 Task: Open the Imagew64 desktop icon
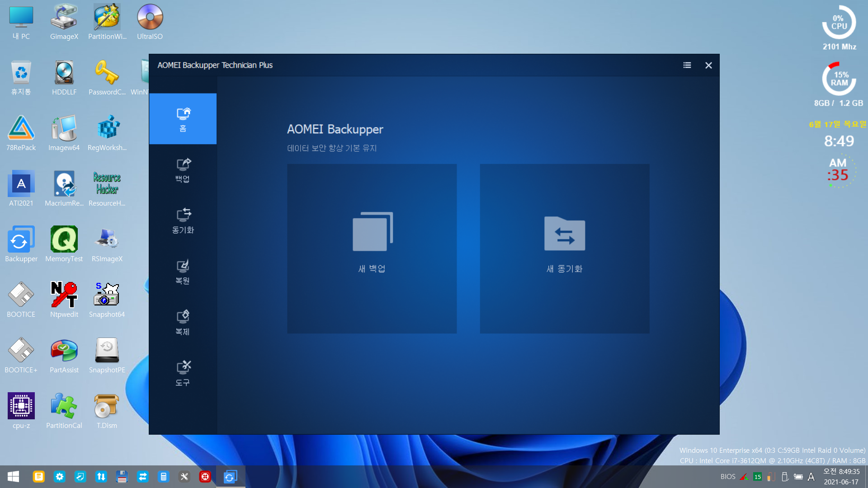pos(64,134)
